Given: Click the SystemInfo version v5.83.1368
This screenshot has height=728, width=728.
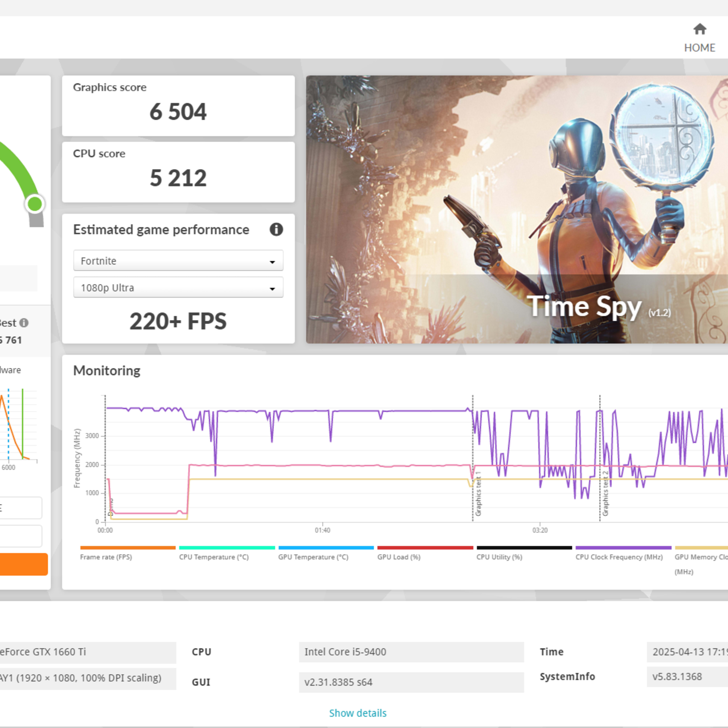Looking at the screenshot, I should pyautogui.click(x=687, y=677).
